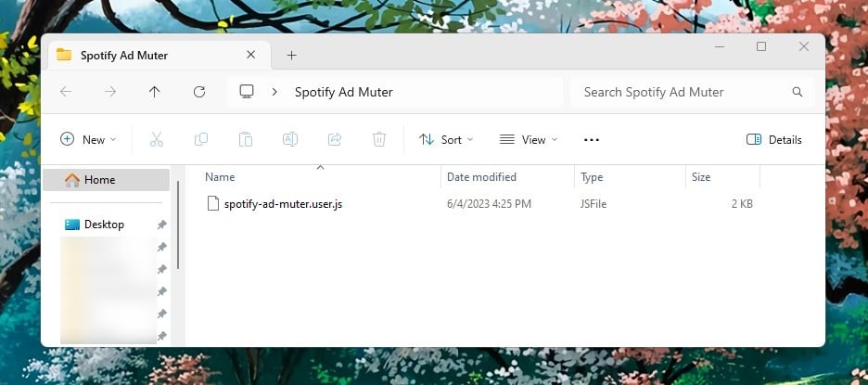Refresh the current folder
The width and height of the screenshot is (868, 385).
pos(199,92)
